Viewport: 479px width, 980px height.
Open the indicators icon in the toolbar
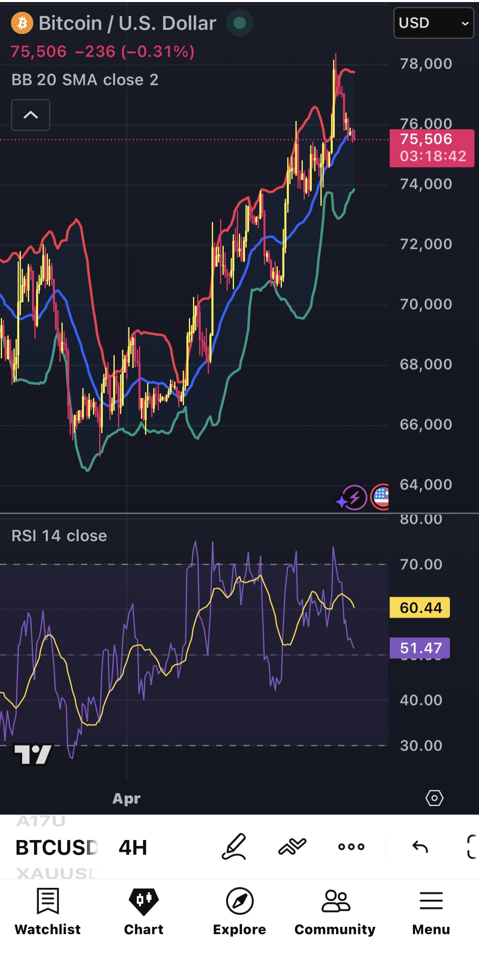click(292, 847)
